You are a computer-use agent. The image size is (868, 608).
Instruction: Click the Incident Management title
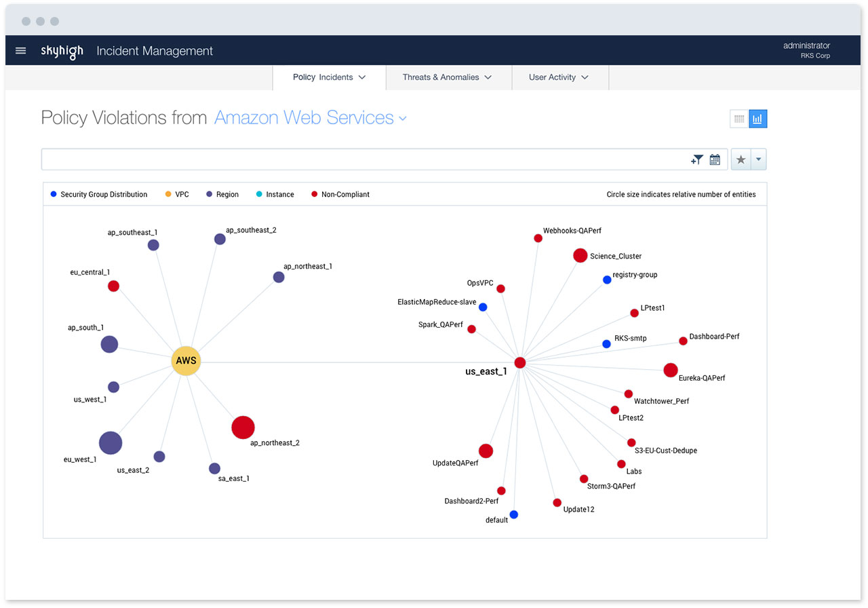click(155, 51)
